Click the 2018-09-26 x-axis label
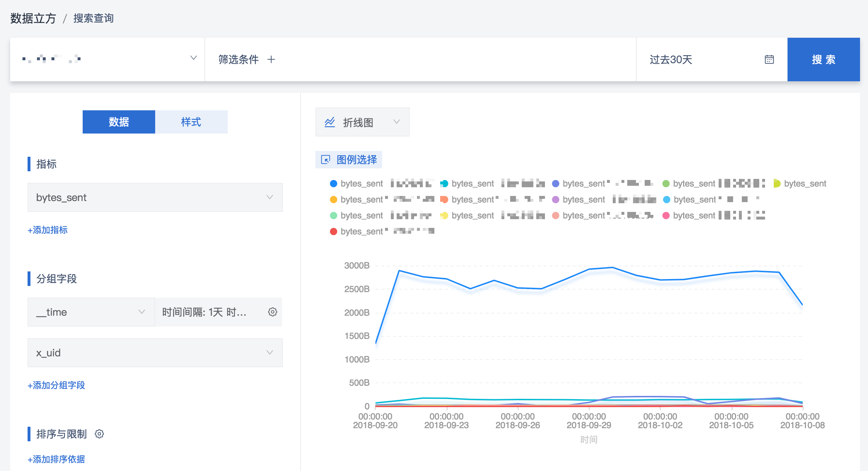This screenshot has width=868, height=471. [518, 425]
